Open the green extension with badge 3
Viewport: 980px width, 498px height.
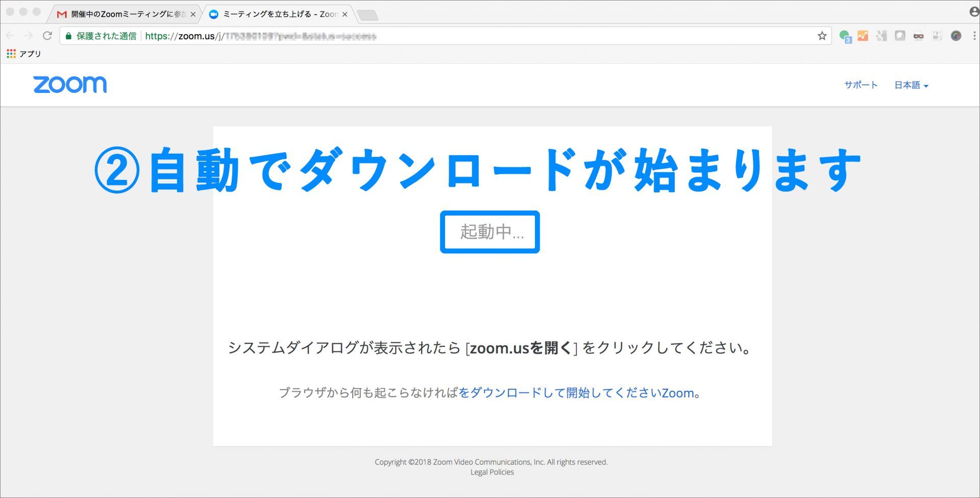(x=845, y=36)
